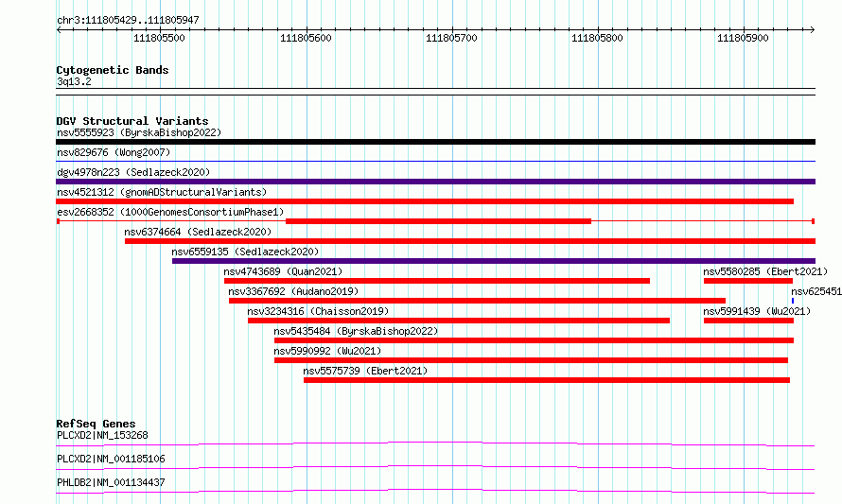This screenshot has width=842, height=504.
Task: Click the PLCXD2|NM_153268 magenta gene line
Action: 435,443
